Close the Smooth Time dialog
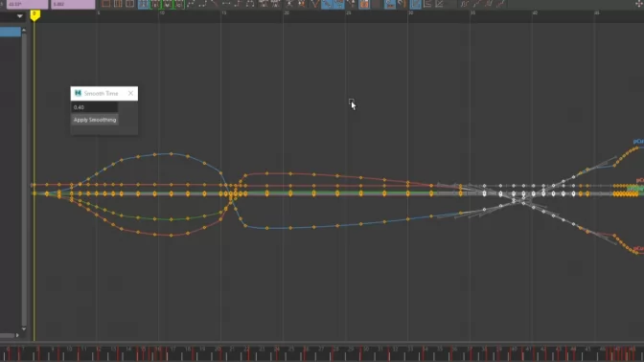644x362 pixels. [x=130, y=93]
